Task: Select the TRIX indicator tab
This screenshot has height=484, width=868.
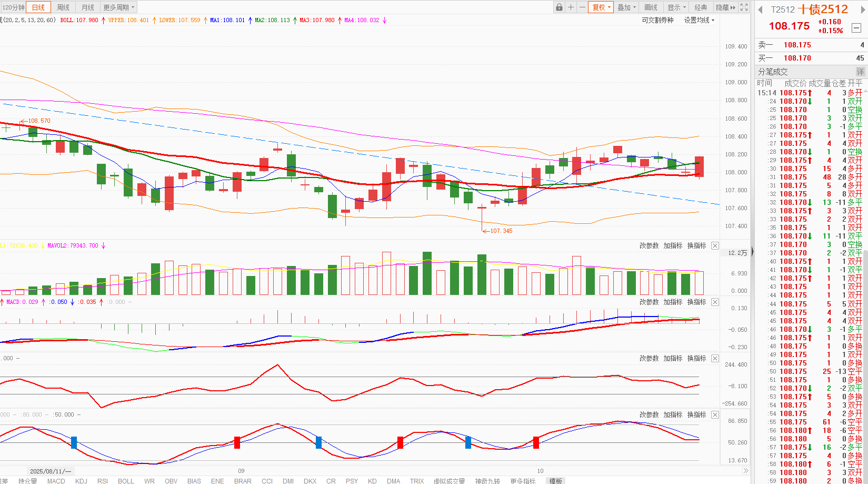Action: (417, 481)
